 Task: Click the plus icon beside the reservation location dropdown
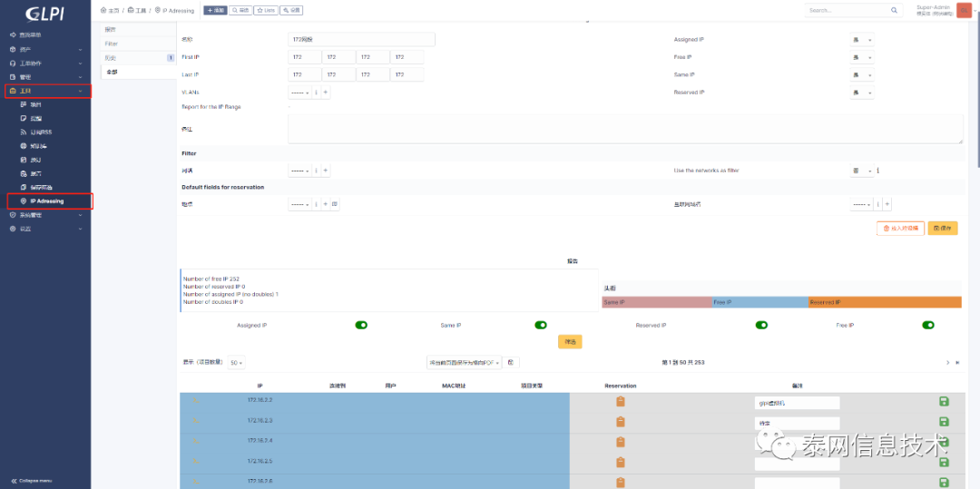[325, 204]
